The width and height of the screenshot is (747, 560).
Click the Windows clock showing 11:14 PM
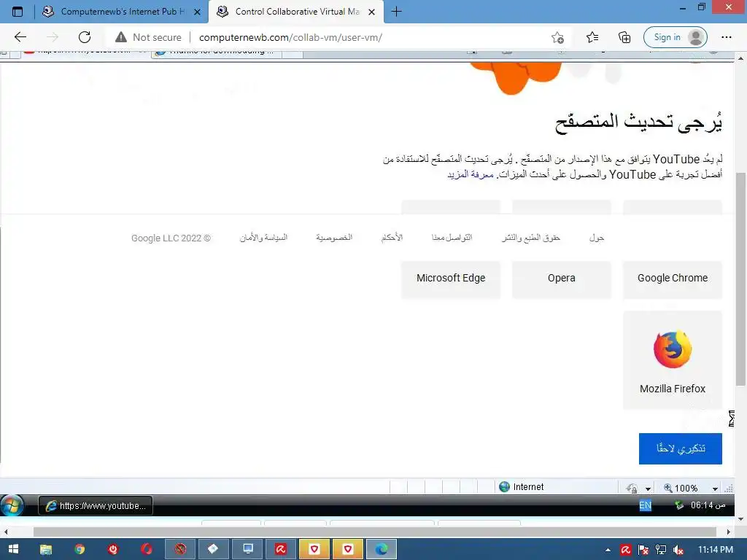pyautogui.click(x=716, y=550)
